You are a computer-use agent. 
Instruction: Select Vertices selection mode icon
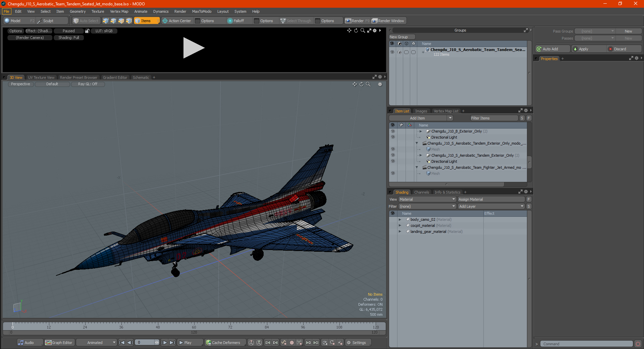click(106, 21)
